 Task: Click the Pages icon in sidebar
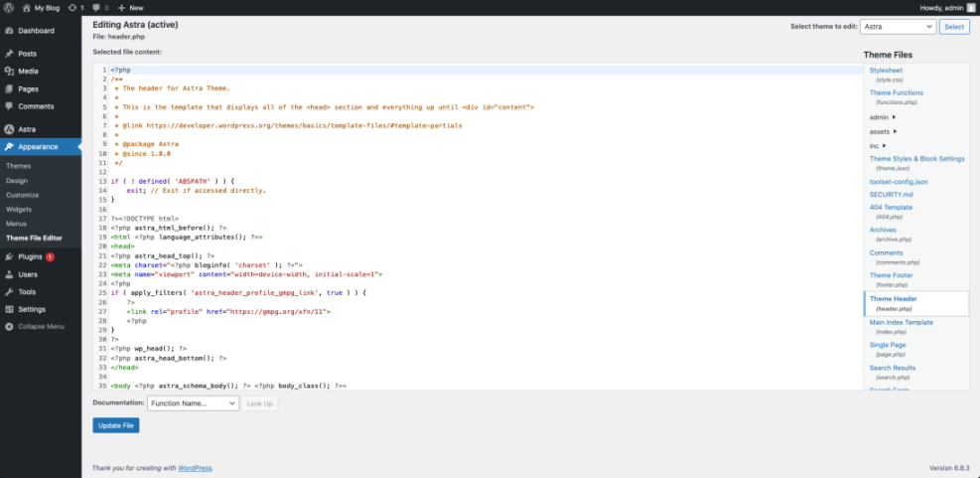click(9, 88)
